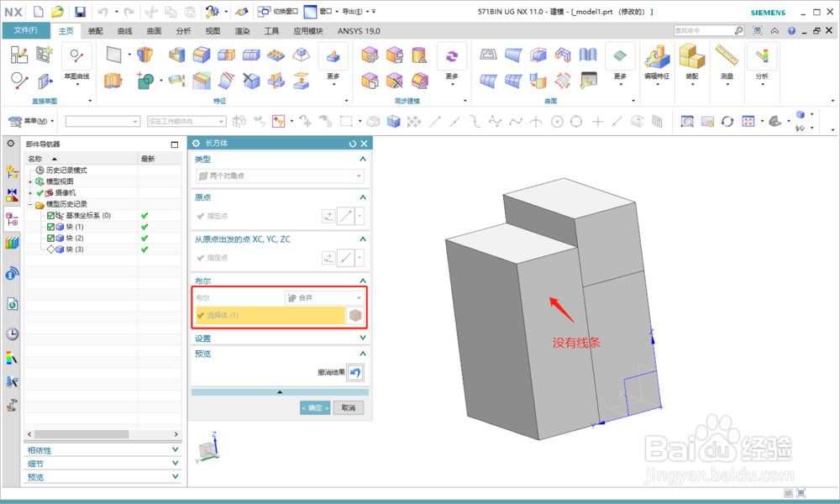Viewport: 840px width, 504px height.
Task: Collapse the 模型历史记录 tree node
Action: 30,204
